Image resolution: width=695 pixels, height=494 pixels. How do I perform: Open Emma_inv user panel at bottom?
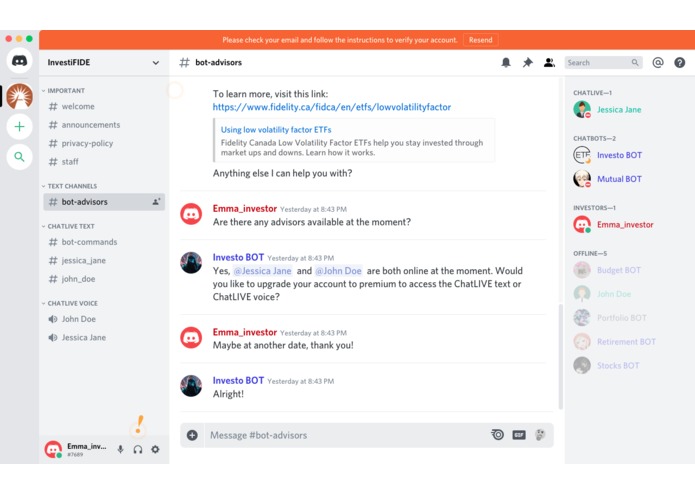pos(76,449)
